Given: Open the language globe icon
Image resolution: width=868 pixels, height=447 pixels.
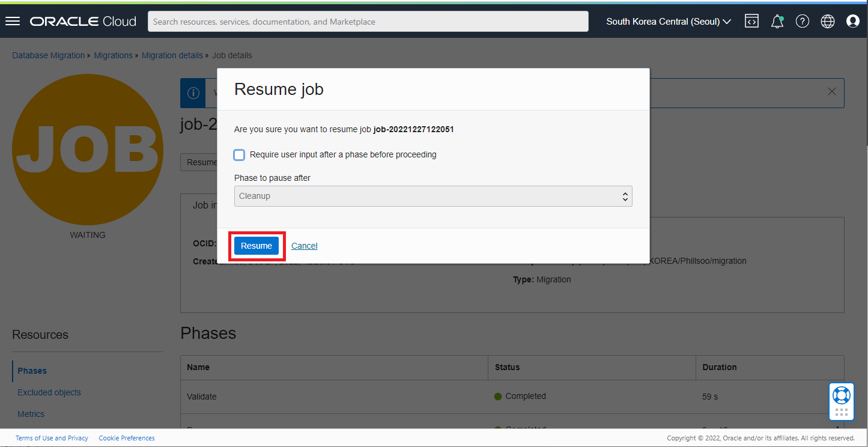Looking at the screenshot, I should tap(828, 22).
